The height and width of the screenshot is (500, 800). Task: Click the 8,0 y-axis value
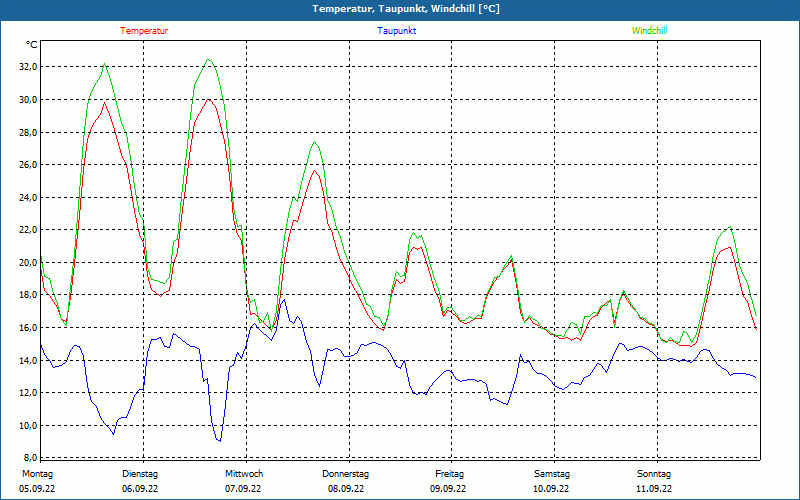[x=29, y=457]
